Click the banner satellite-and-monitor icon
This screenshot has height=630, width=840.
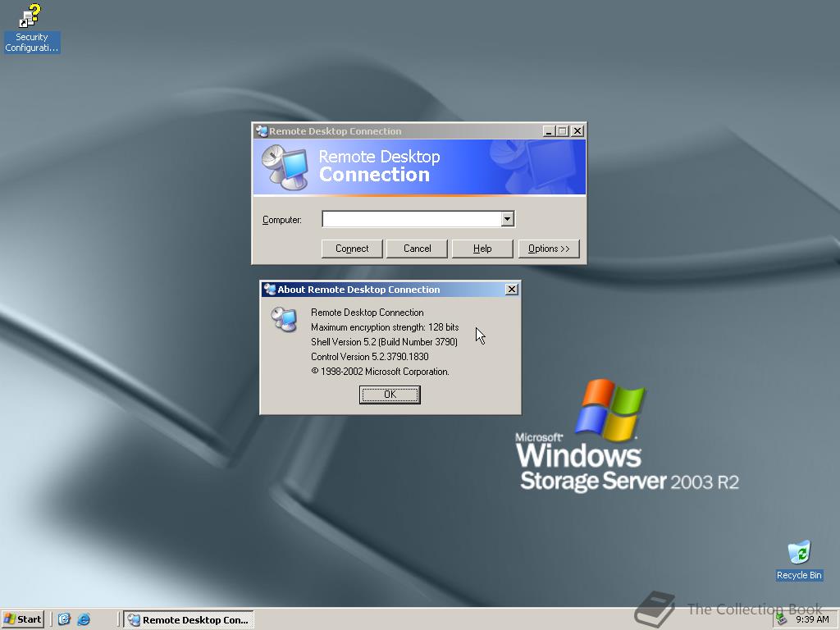[285, 167]
